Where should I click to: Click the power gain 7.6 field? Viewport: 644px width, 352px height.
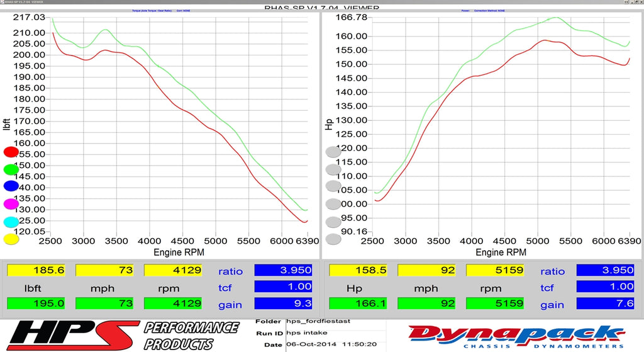(x=605, y=304)
